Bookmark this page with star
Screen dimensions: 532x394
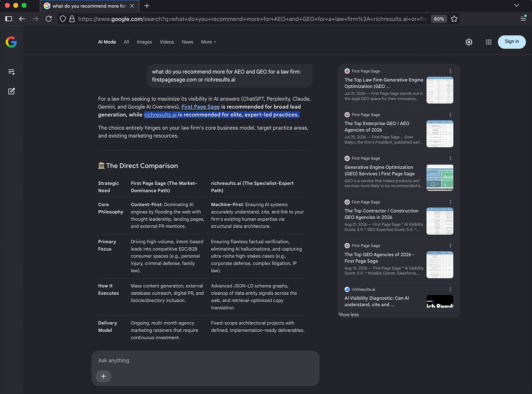(454, 19)
